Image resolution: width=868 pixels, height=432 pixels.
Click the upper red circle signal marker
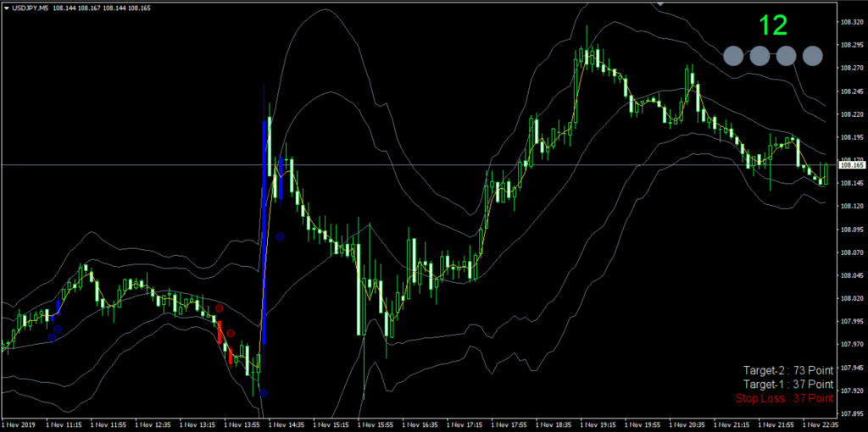219,308
